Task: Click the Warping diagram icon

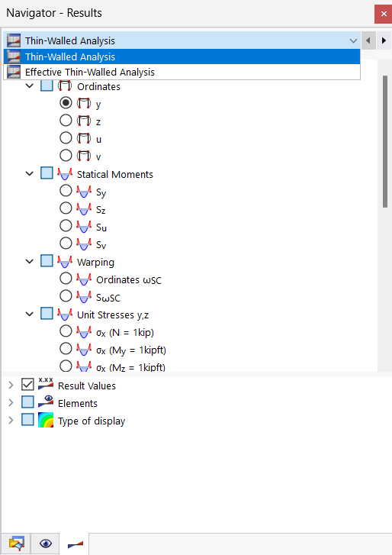Action: 65,262
